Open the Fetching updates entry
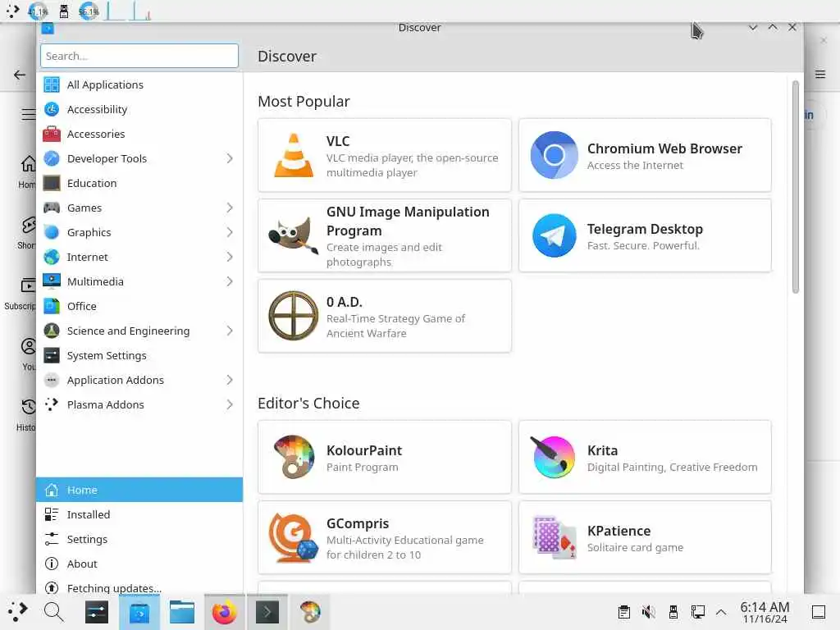 tap(139, 587)
